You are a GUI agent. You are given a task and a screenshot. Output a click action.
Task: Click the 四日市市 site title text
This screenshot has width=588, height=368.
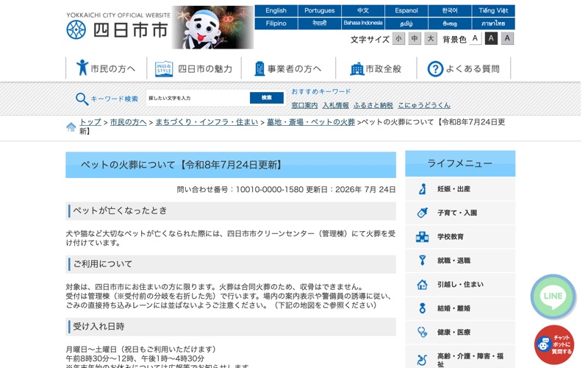tap(130, 30)
